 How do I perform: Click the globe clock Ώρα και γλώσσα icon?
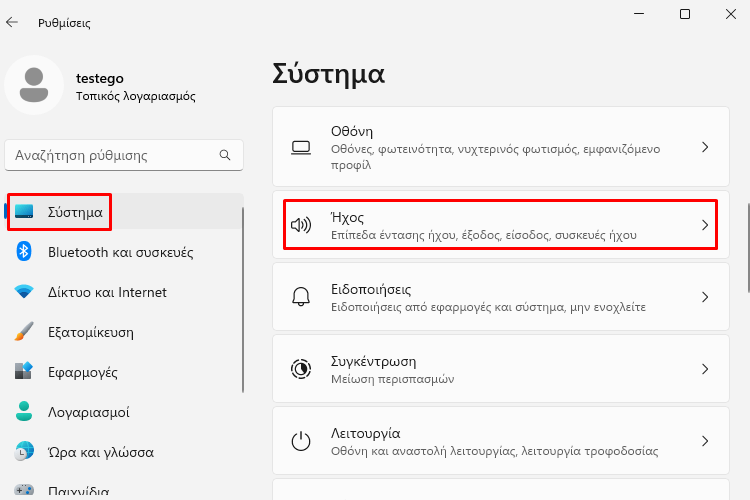24,451
